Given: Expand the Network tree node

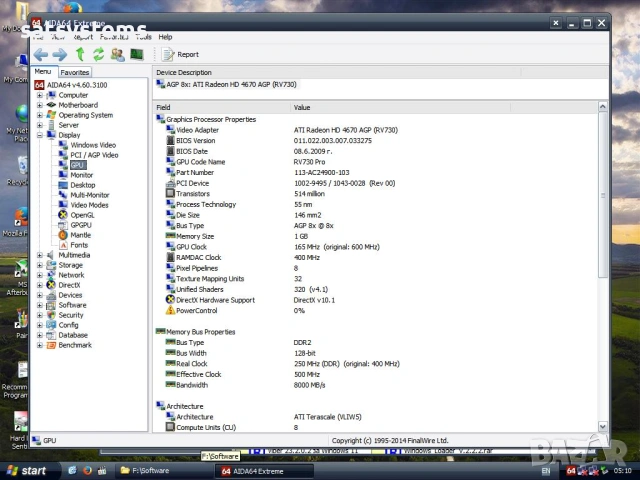Looking at the screenshot, I should click(40, 275).
